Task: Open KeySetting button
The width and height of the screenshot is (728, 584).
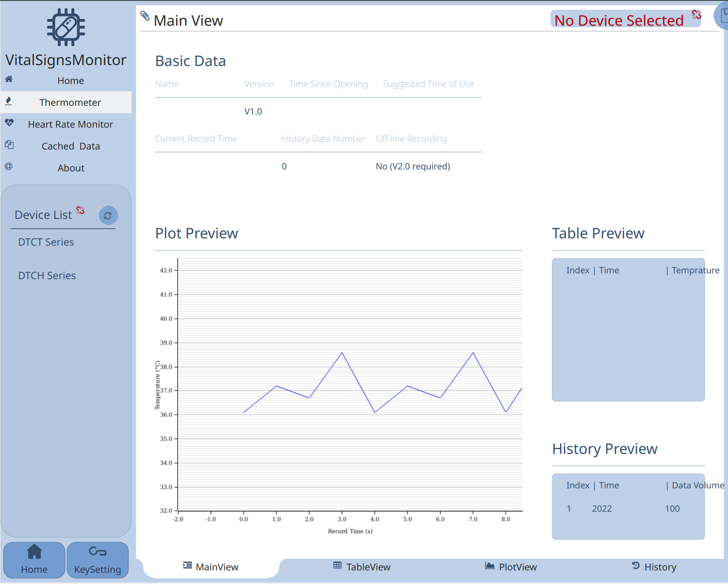Action: (98, 560)
